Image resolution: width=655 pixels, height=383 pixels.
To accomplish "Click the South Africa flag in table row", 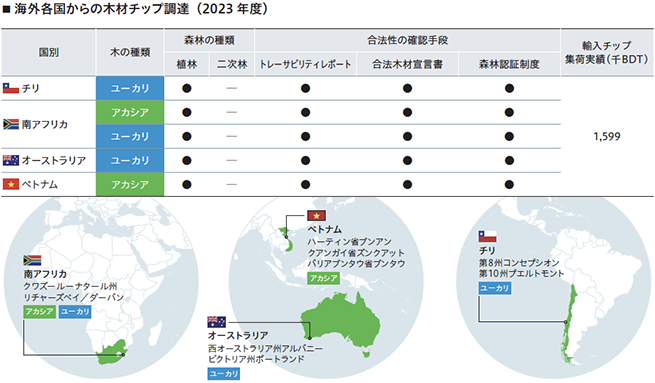I will [11, 124].
